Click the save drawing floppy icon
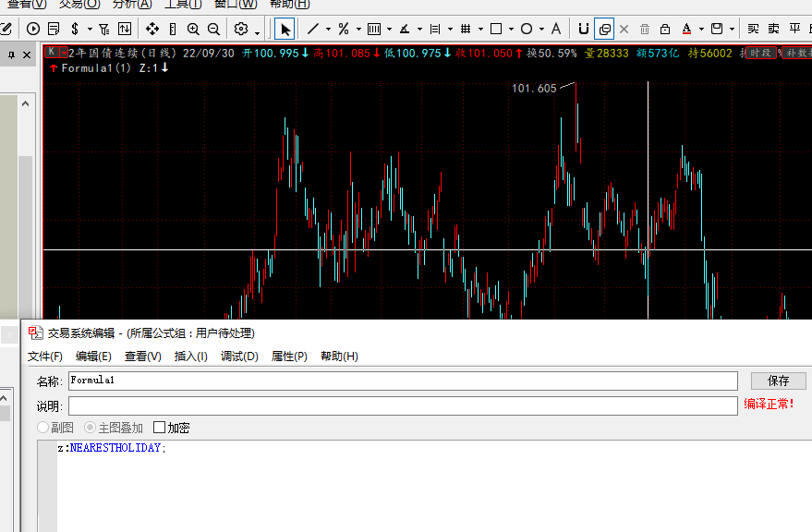812x532 pixels. point(717,29)
